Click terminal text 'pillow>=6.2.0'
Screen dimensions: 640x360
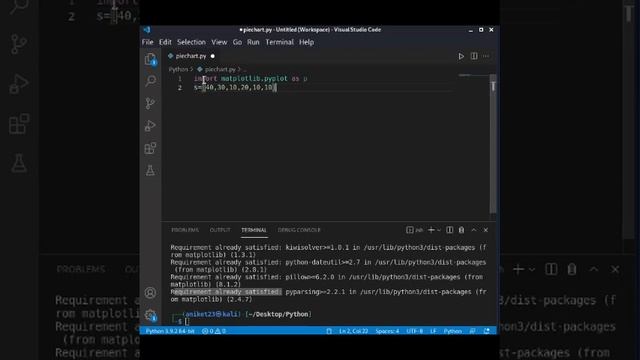point(310,277)
